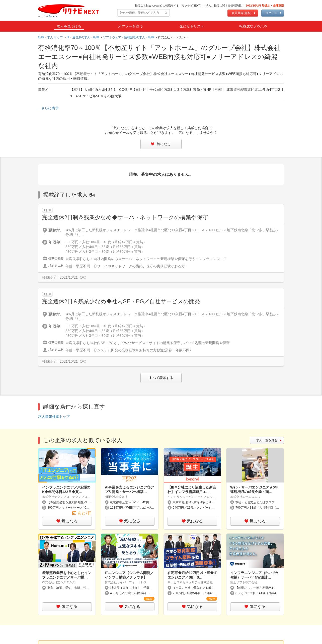Click yen icon on テクノプロ card
The height and width of the screenshot is (644, 322).
tap(44, 508)
